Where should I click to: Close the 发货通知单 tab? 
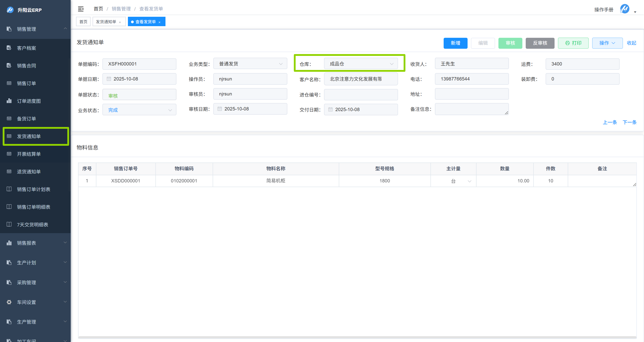pyautogui.click(x=120, y=22)
